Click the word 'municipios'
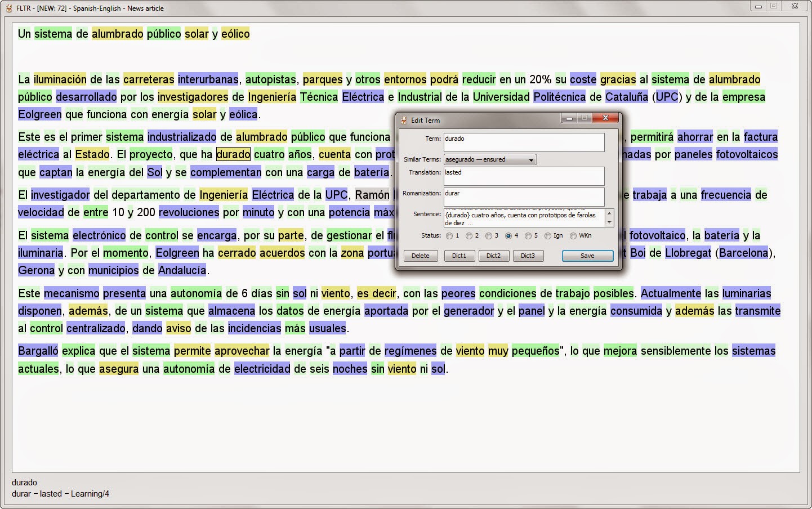The width and height of the screenshot is (812, 509). pyautogui.click(x=113, y=270)
